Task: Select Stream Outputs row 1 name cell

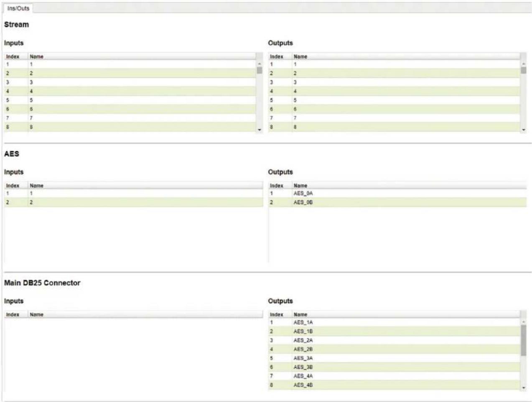Action: point(406,64)
